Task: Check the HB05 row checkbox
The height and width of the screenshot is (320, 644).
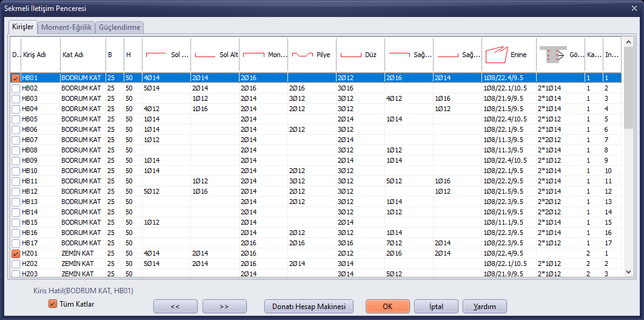Action: [x=16, y=119]
